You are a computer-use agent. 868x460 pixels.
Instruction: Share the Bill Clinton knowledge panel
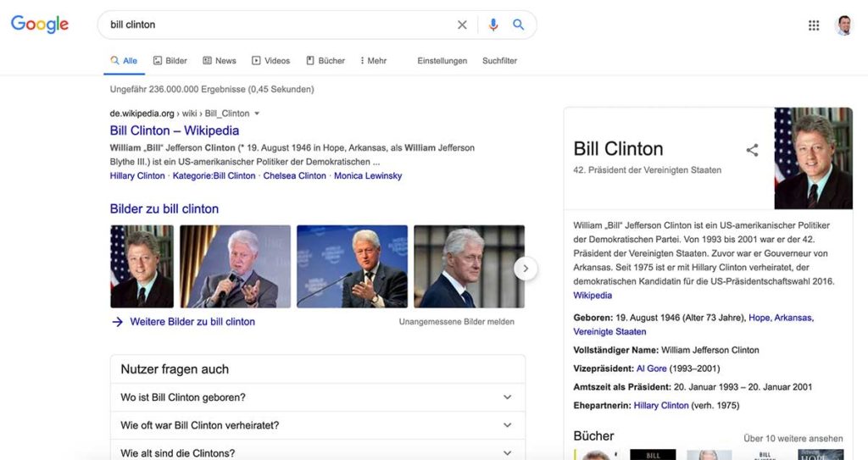coord(752,150)
